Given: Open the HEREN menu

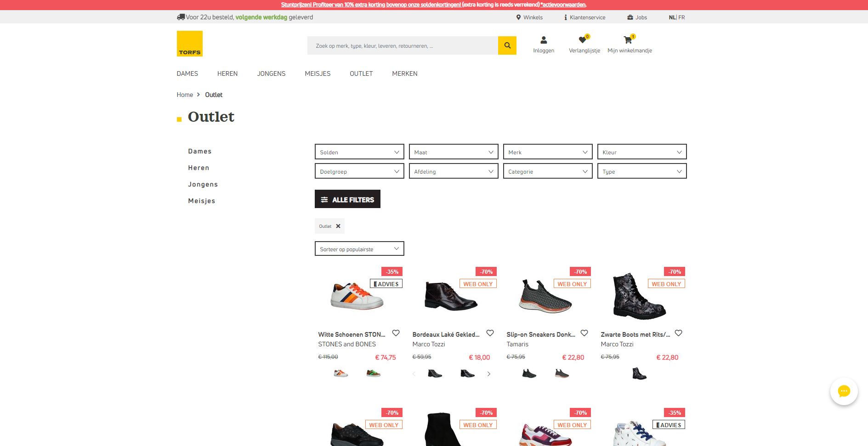Looking at the screenshot, I should tap(227, 73).
